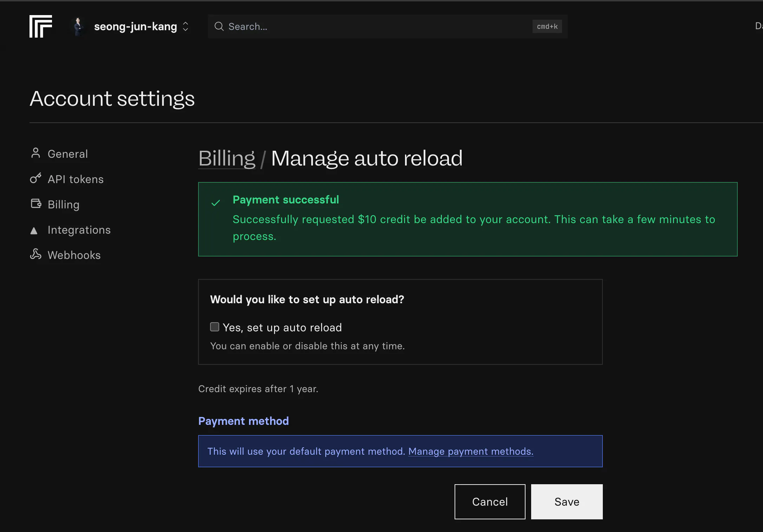The height and width of the screenshot is (532, 763).
Task: Click the triangle icon next to Integrations
Action: (x=34, y=231)
